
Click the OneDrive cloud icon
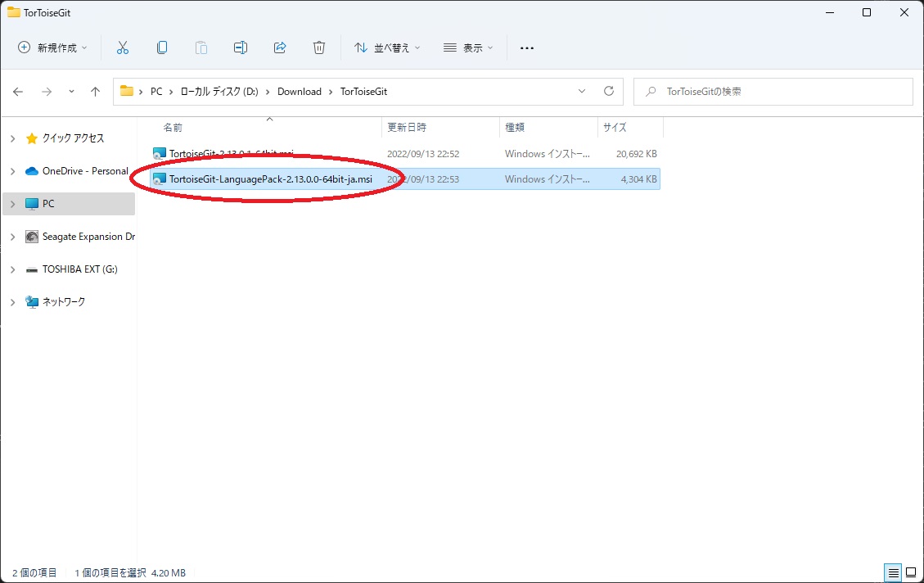pyautogui.click(x=32, y=171)
